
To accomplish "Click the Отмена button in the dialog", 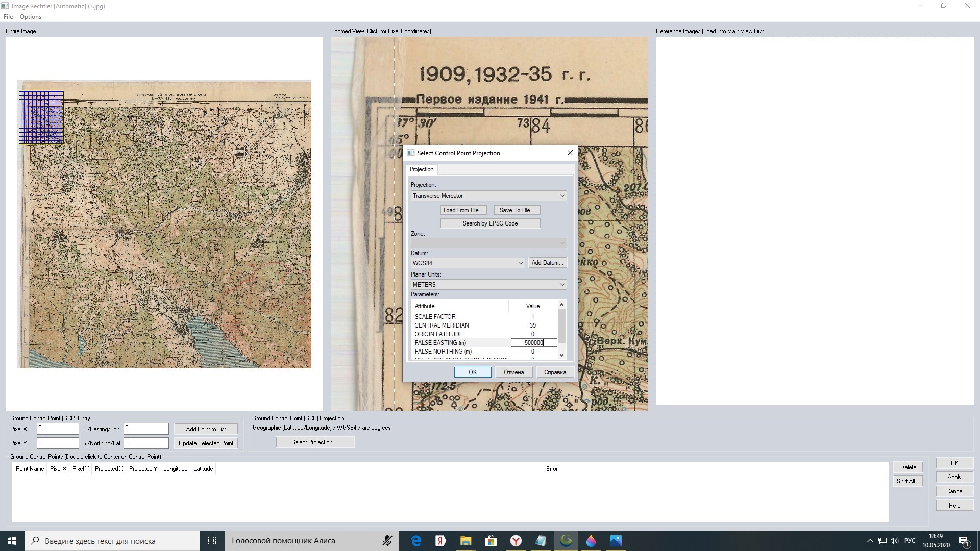I will point(513,372).
